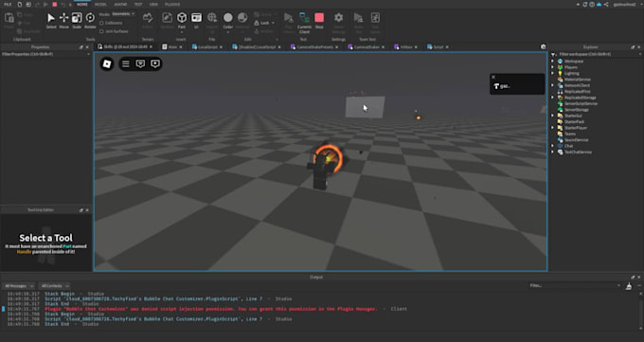Screen dimensions: 644x342
Task: Click the Output Filter input field
Action: pyautogui.click(x=574, y=286)
